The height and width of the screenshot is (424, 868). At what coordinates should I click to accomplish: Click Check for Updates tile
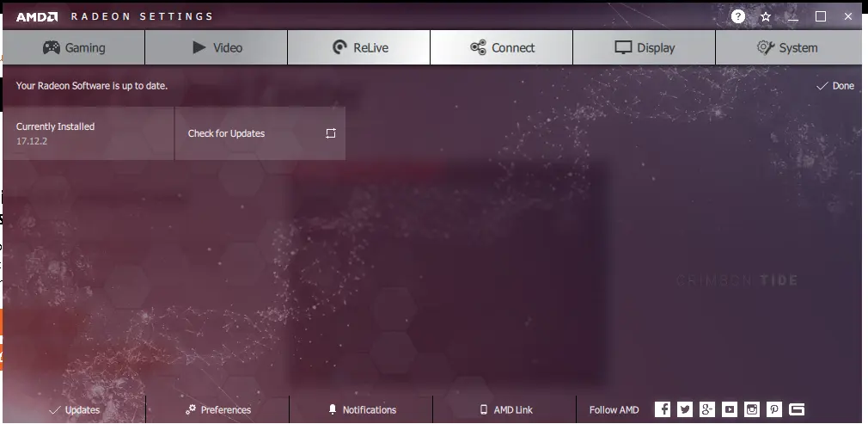(260, 133)
